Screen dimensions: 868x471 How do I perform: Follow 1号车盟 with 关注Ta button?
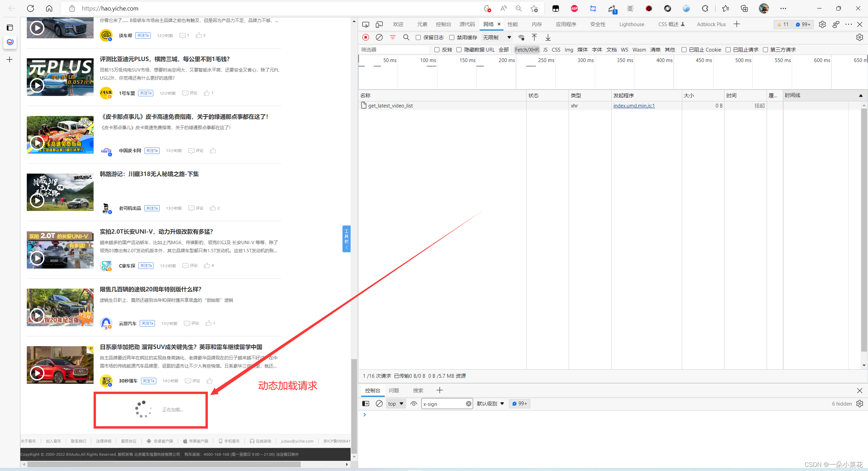click(x=146, y=93)
